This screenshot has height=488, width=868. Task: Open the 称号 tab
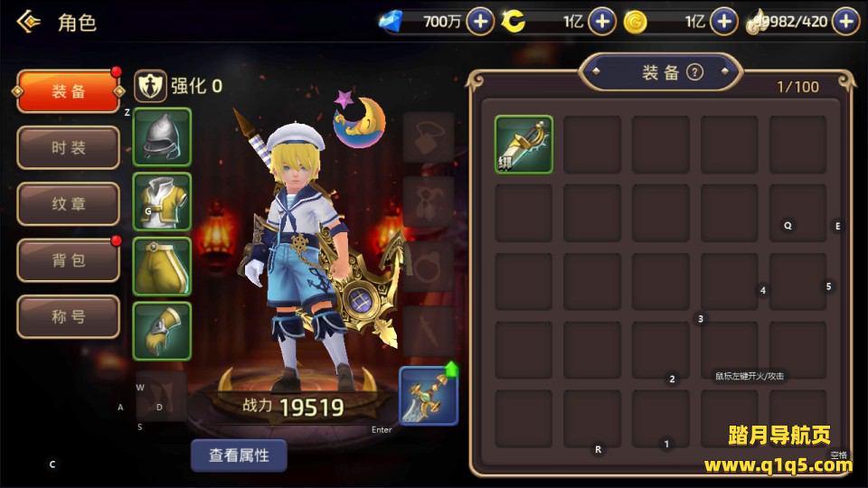68,316
